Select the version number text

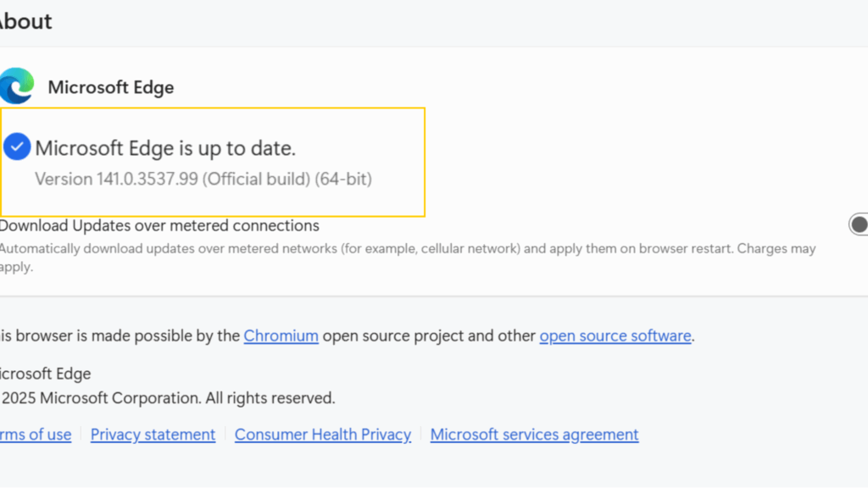pyautogui.click(x=203, y=179)
